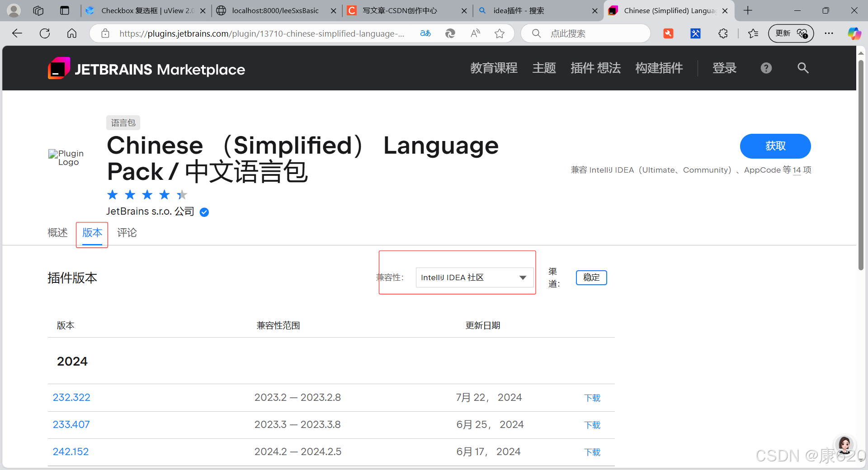868x470 pixels.
Task: Click the 兼容性范围 column header
Action: pos(278,325)
